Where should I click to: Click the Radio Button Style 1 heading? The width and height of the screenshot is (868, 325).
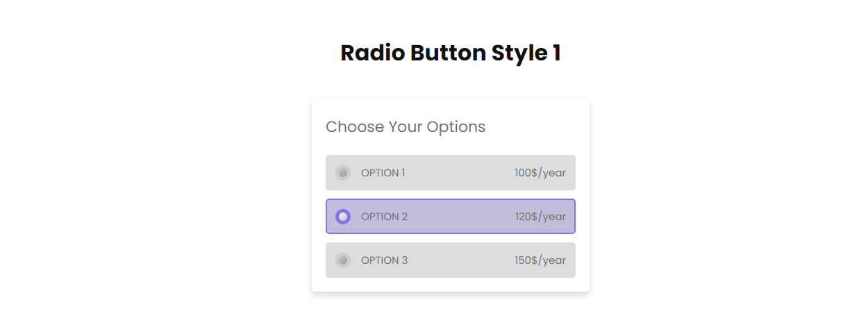(450, 53)
